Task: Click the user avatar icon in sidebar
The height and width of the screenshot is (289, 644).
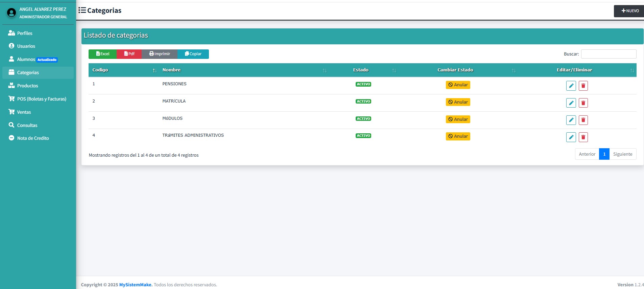Action: 11,13
